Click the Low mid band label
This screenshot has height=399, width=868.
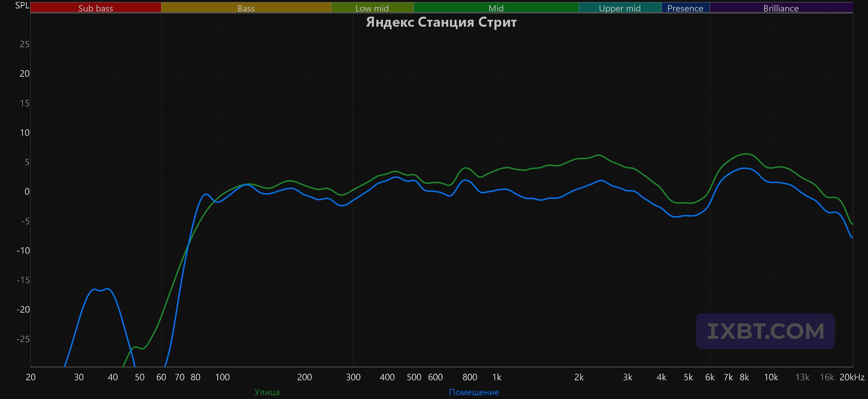click(x=372, y=8)
